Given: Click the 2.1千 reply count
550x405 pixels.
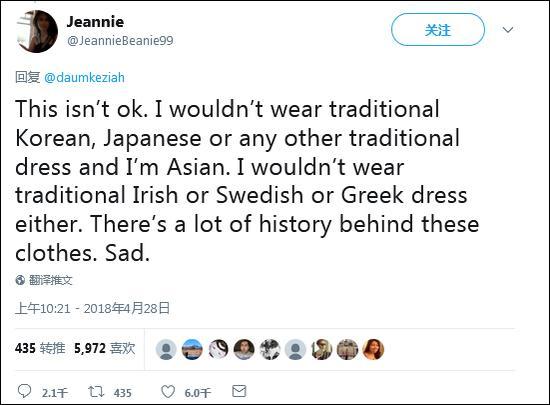Looking at the screenshot, I should click(55, 393).
